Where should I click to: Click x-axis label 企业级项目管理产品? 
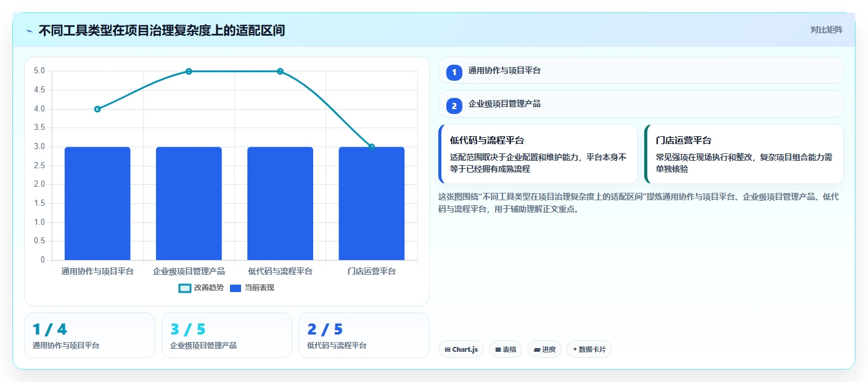189,271
